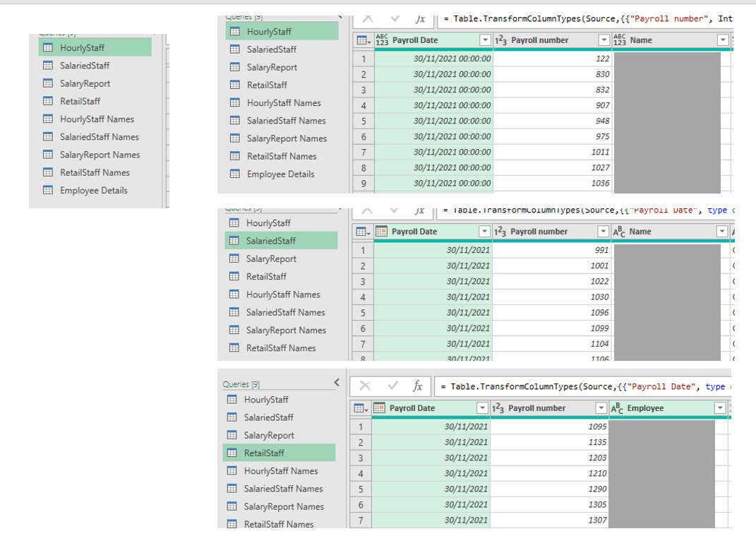This screenshot has height=536, width=756.
Task: Click the table icon beside RetailStaff in the bottom panel list
Action: [x=232, y=453]
